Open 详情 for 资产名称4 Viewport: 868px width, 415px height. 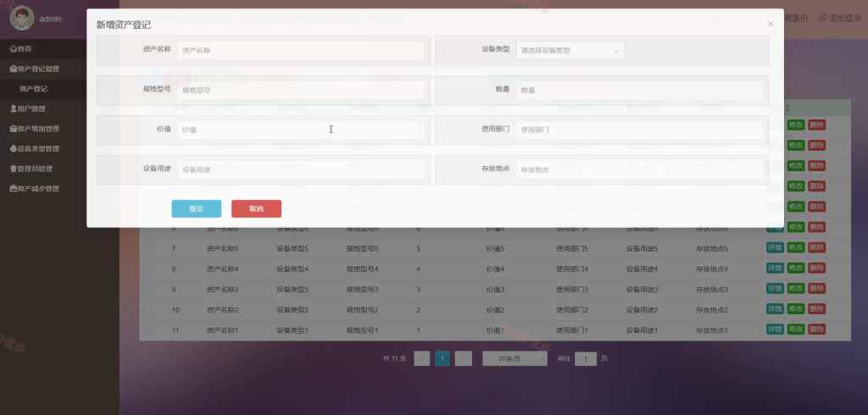pos(775,268)
